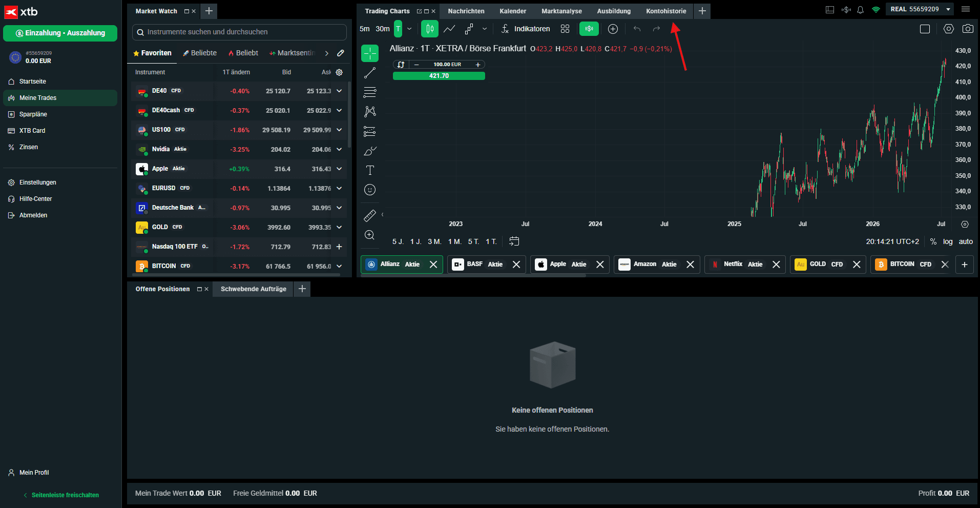Switch to the Kalender tab
Screen dimensions: 980x508
point(513,11)
